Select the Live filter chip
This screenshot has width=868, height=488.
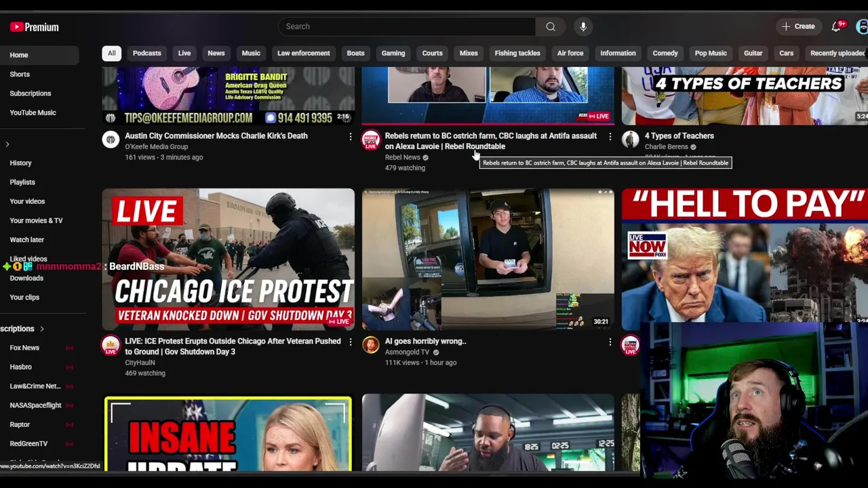tap(184, 53)
